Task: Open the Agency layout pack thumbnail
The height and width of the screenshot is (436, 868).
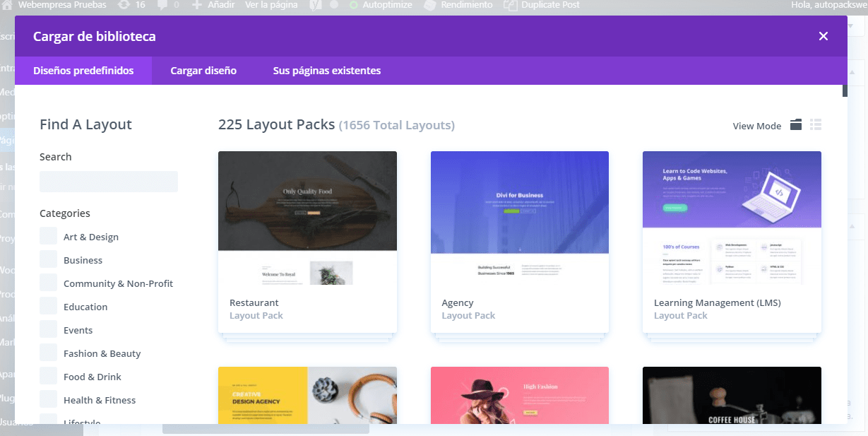Action: [520, 218]
